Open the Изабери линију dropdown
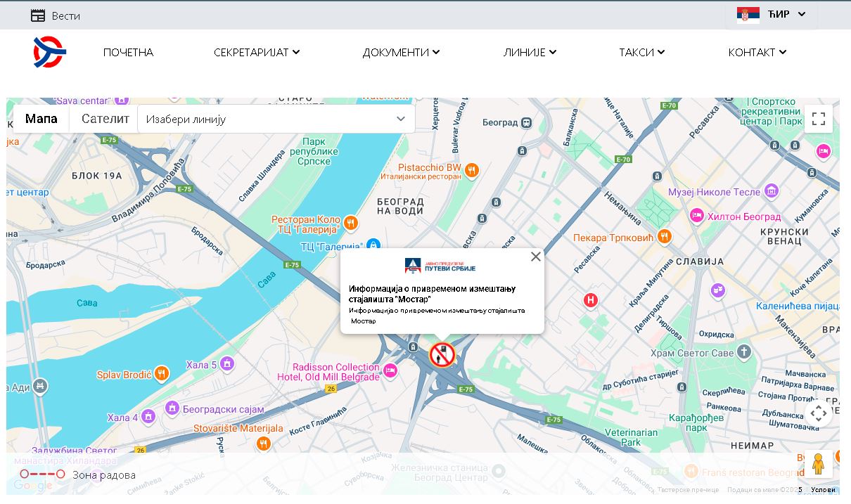The image size is (851, 504). point(276,119)
